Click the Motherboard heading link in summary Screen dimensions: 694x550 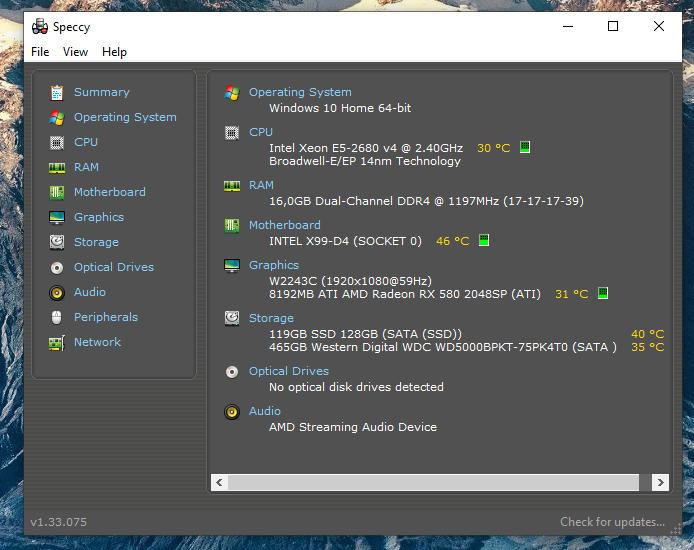[x=285, y=225]
